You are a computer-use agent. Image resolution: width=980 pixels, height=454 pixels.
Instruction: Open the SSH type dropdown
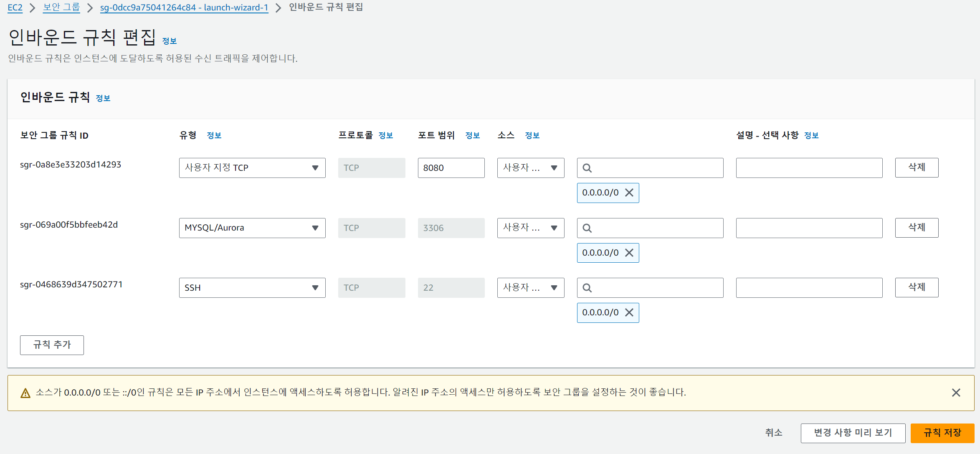click(x=252, y=288)
